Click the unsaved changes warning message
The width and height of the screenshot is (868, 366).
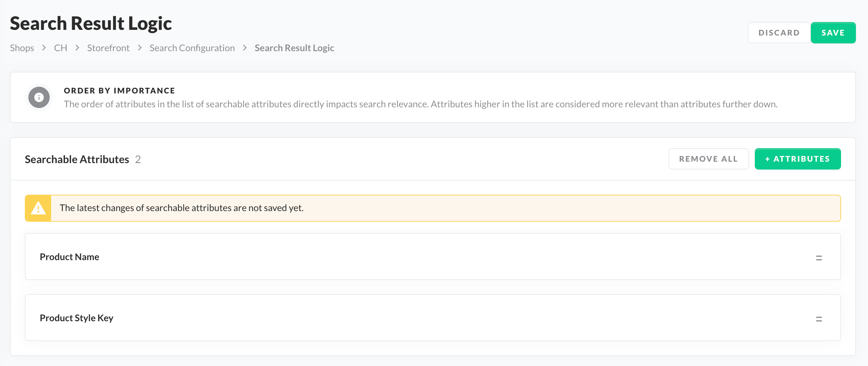pos(182,208)
